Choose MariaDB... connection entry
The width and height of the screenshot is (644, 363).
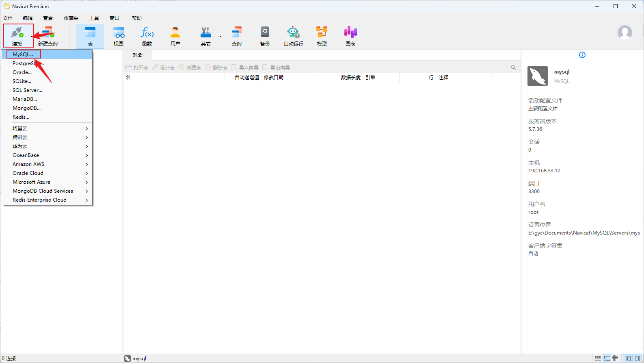click(47, 99)
